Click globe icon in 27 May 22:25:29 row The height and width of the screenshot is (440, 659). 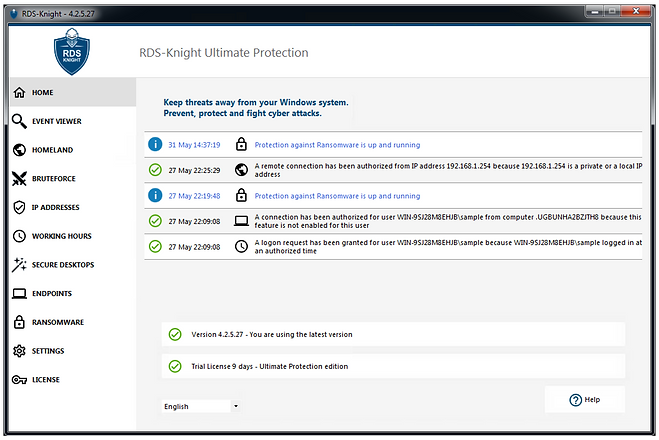(x=241, y=170)
